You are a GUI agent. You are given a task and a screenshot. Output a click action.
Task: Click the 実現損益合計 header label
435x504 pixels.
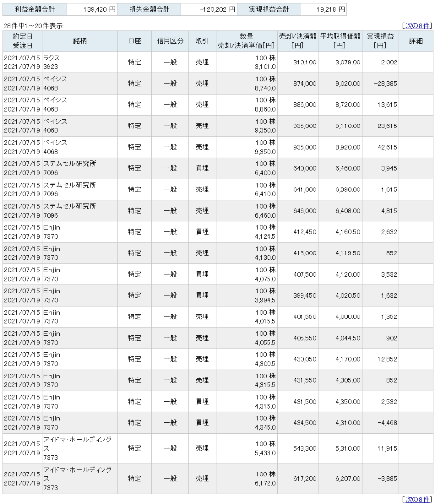269,10
